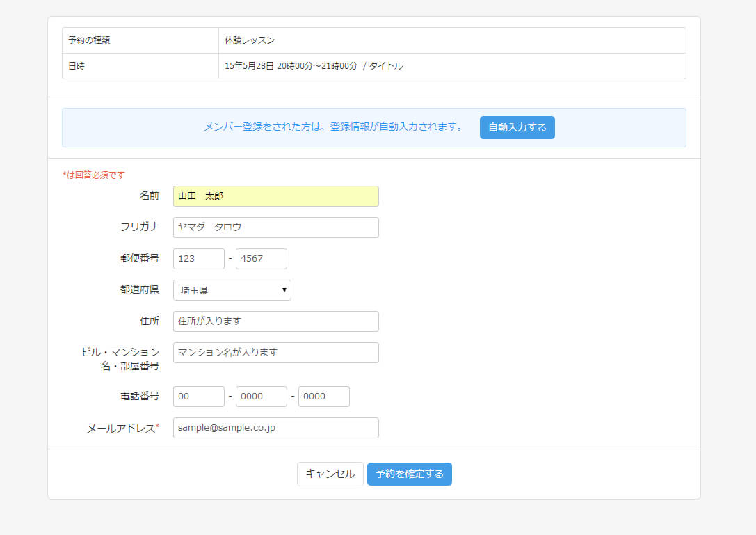Image resolution: width=756 pixels, height=535 pixels.
Task: Click the 住所 address input field
Action: coord(275,321)
